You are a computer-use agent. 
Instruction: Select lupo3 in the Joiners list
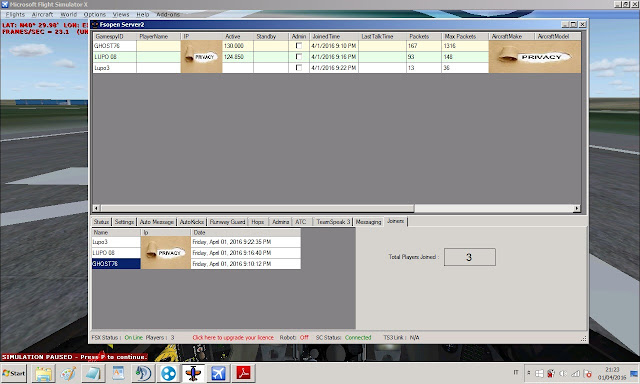pos(116,242)
